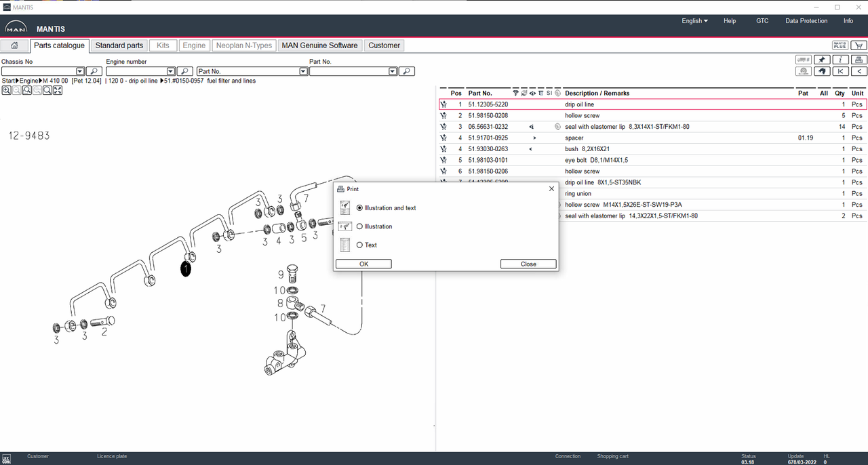Screen dimensions: 868x465
Task: Open the info 'i' icon button
Action: pyautogui.click(x=840, y=60)
